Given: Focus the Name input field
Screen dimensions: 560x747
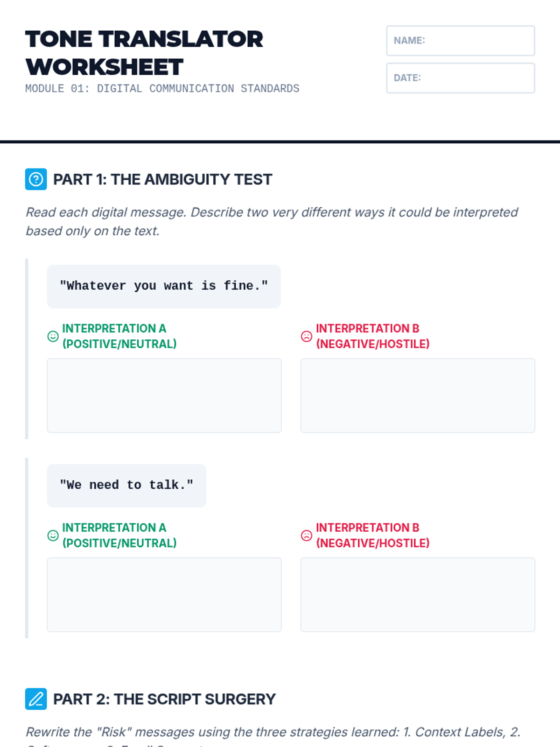Looking at the screenshot, I should 461,41.
